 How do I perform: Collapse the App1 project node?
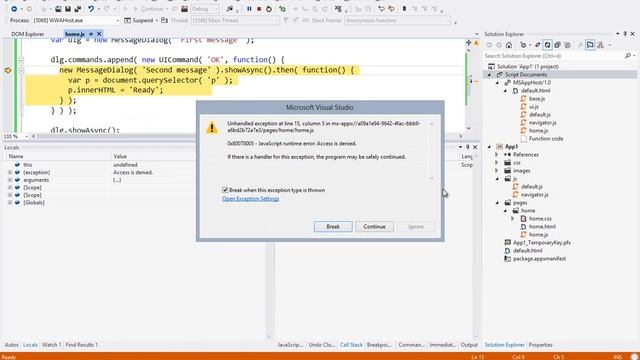coord(489,147)
